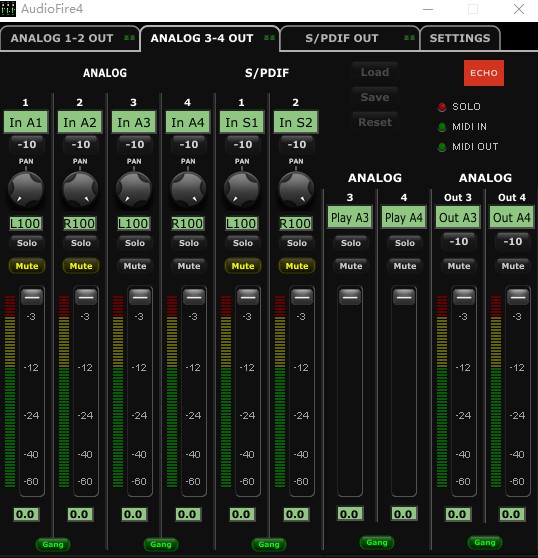
Task: Click the Out A4 fader handle
Action: [518, 297]
